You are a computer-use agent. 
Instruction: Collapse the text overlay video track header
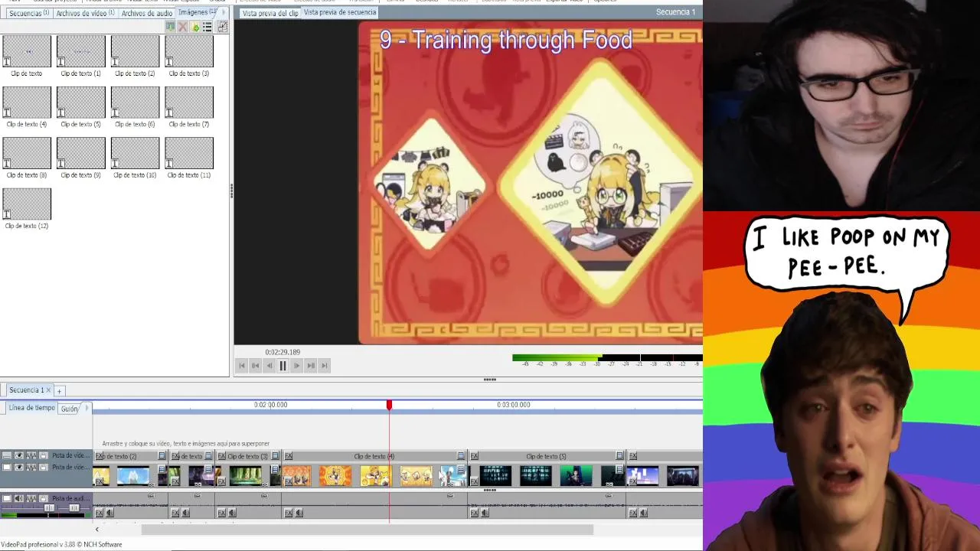7,455
